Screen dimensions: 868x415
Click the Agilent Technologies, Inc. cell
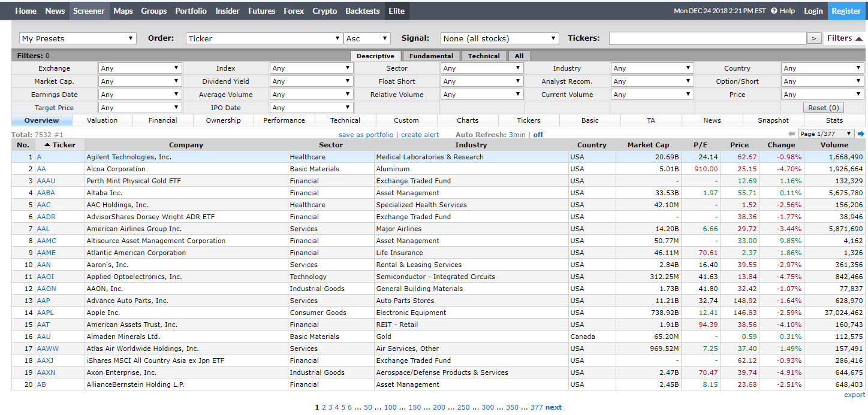[x=186, y=157]
